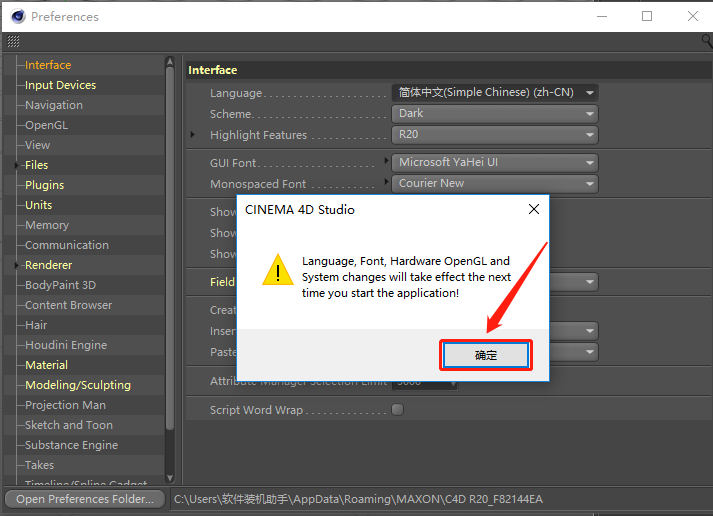Click the search magnifier icon
Screen dimensions: 713x516
[x=707, y=41]
